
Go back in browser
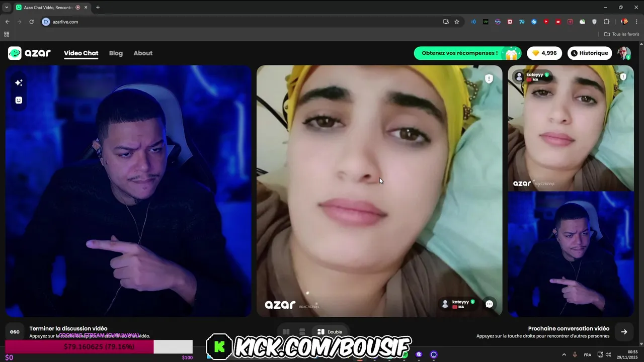(7, 22)
